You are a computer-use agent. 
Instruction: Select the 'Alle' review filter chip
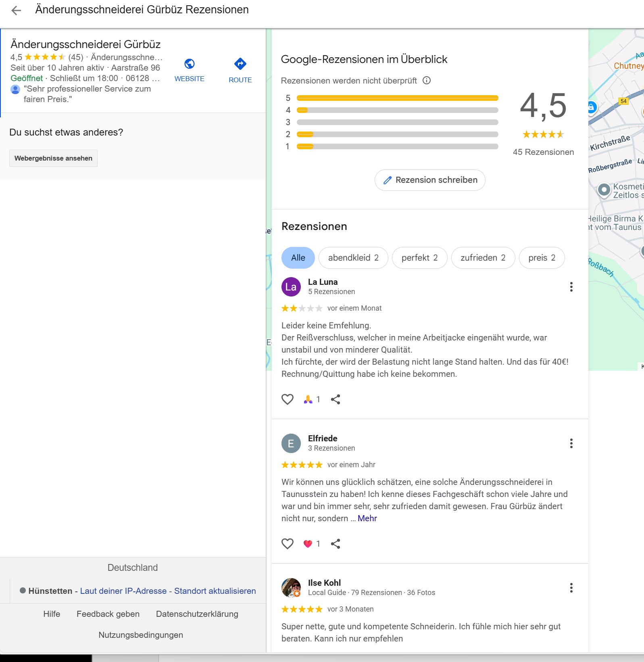pyautogui.click(x=298, y=258)
